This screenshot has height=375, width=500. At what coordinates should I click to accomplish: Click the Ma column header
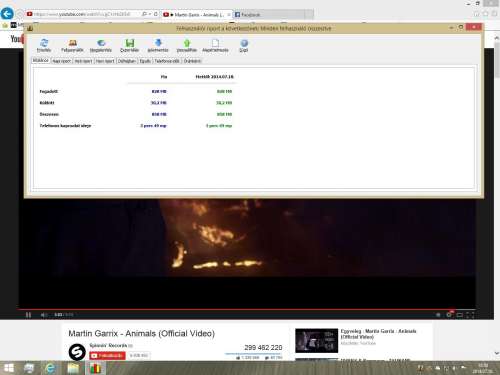coord(164,77)
